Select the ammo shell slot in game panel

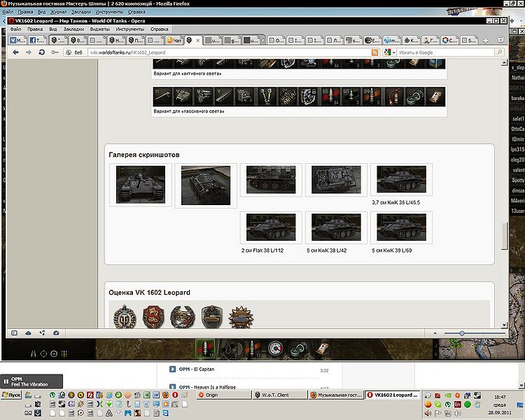click(205, 349)
